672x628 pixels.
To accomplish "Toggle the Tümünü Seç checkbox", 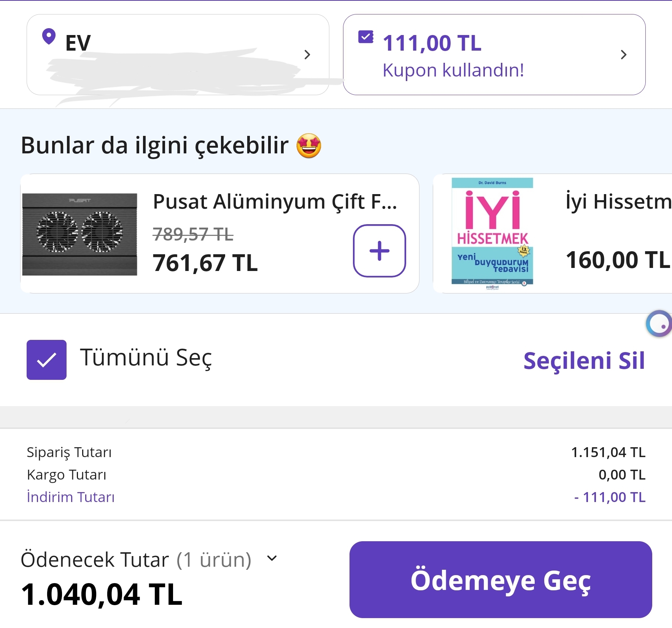I will [47, 360].
